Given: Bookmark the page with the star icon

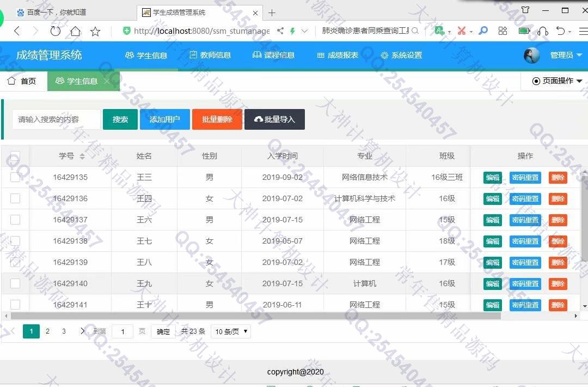Looking at the screenshot, I should [95, 31].
